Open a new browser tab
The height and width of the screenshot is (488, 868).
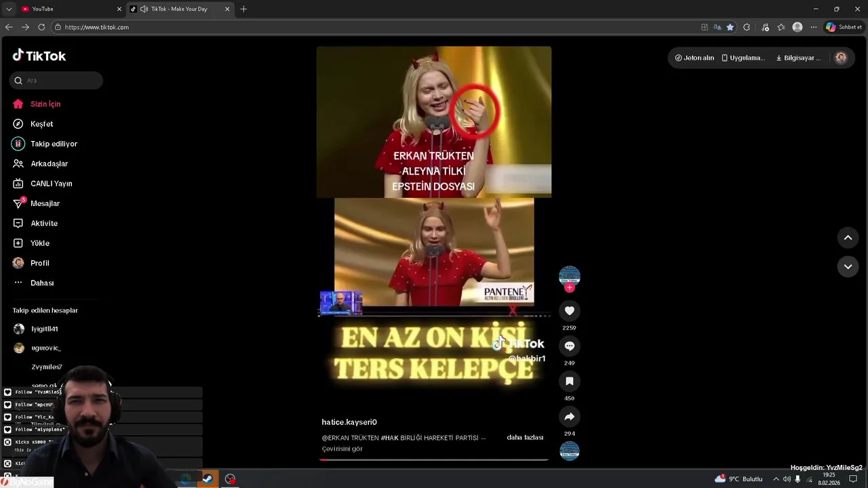(243, 9)
